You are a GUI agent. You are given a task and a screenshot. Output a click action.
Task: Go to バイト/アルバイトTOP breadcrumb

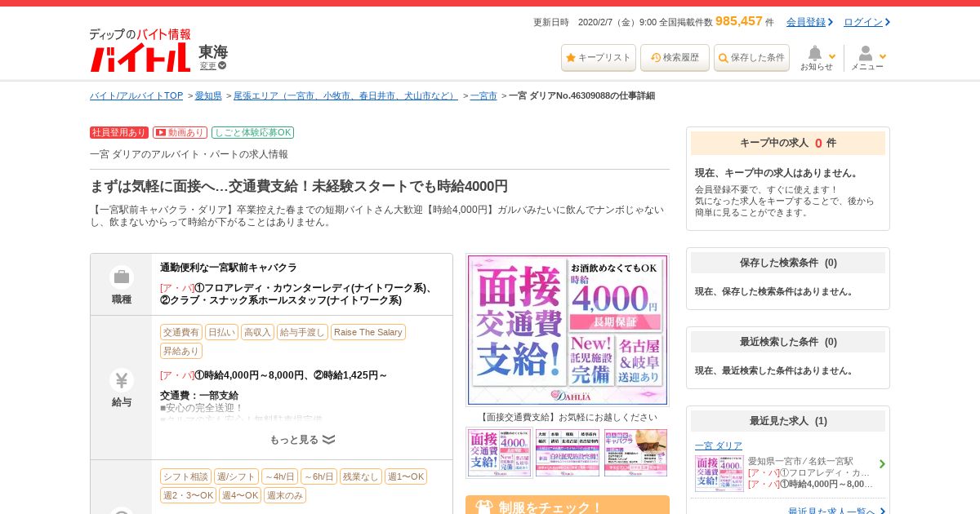(136, 95)
